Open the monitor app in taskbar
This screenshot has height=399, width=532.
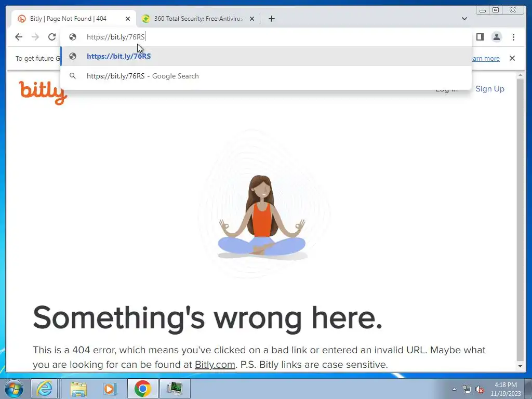[175, 389]
